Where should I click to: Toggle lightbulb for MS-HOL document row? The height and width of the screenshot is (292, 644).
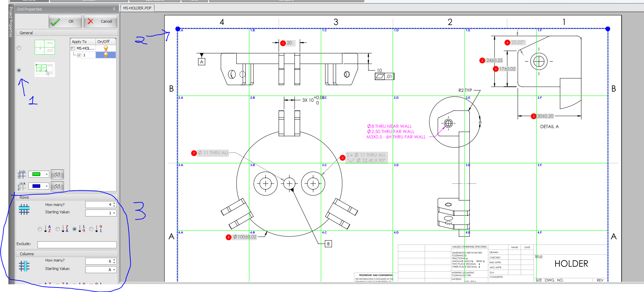106,48
